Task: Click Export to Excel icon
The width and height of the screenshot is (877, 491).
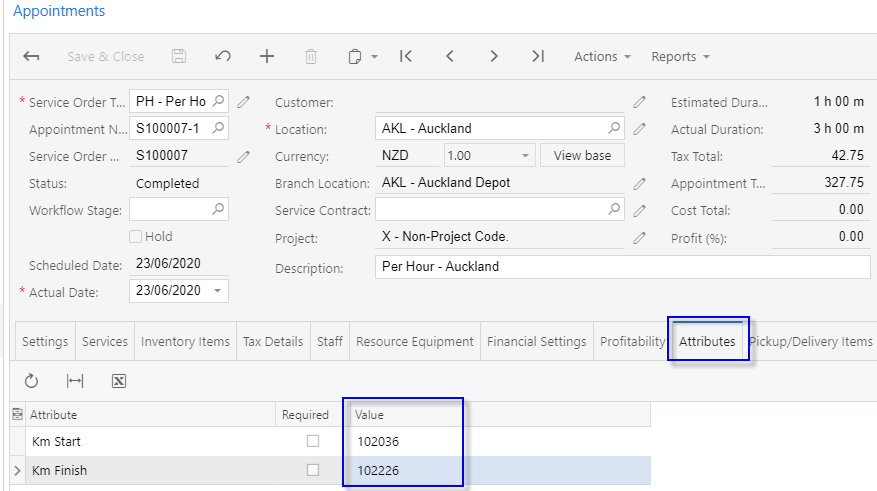Action: [x=119, y=381]
